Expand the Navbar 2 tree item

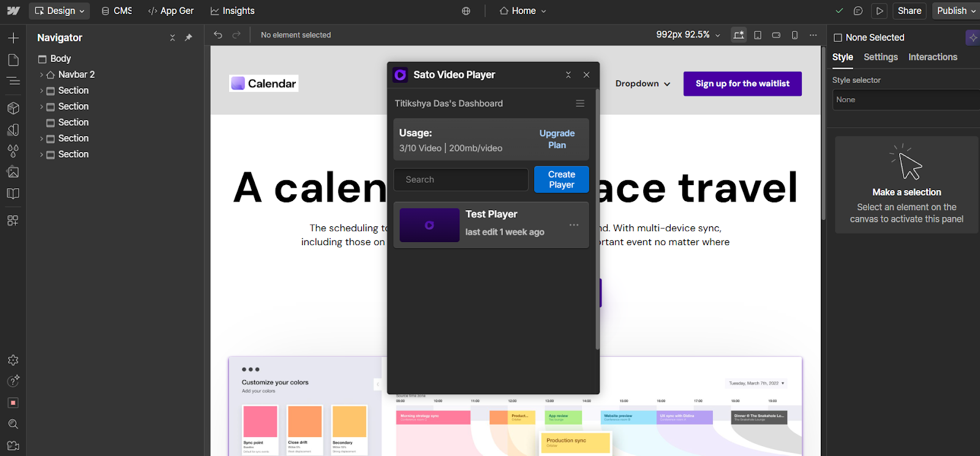tap(41, 75)
